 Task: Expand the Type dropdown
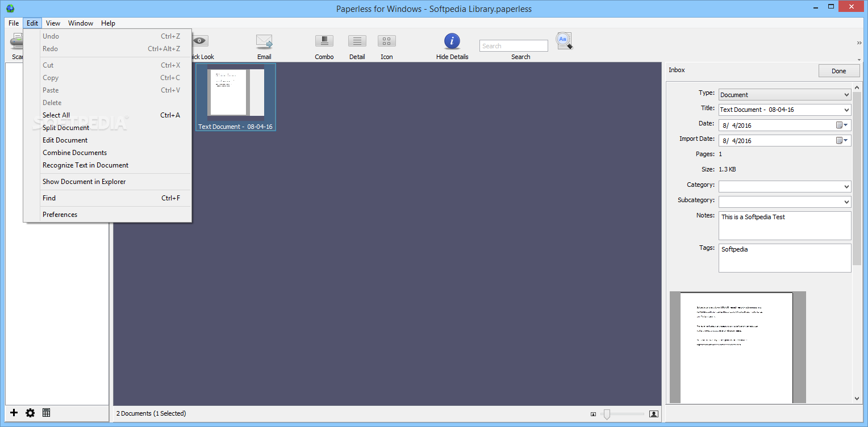[846, 95]
